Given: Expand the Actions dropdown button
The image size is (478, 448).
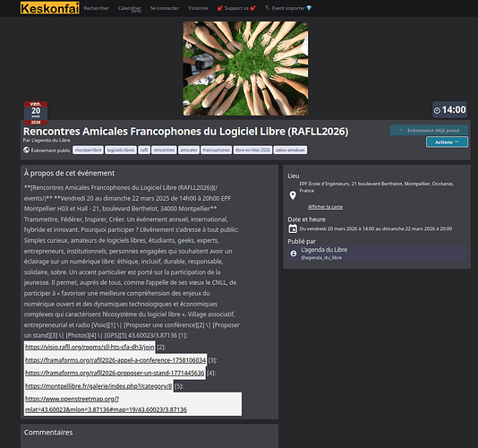Looking at the screenshot, I should 447,142.
